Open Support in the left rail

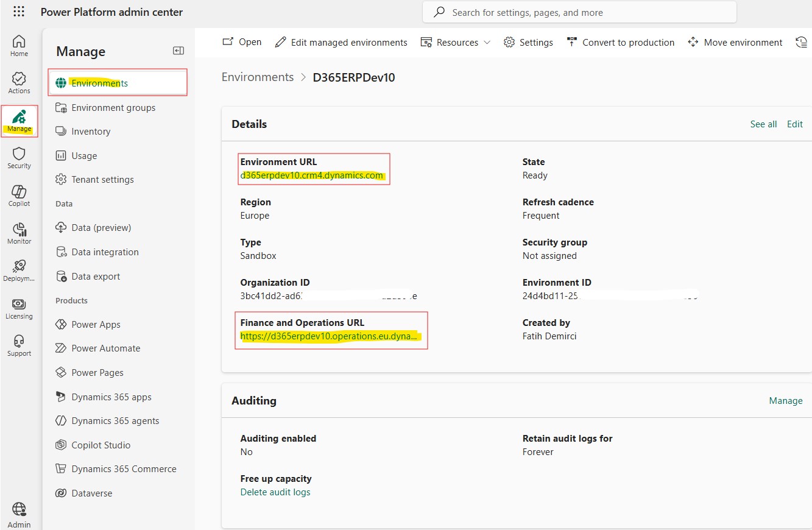(19, 345)
